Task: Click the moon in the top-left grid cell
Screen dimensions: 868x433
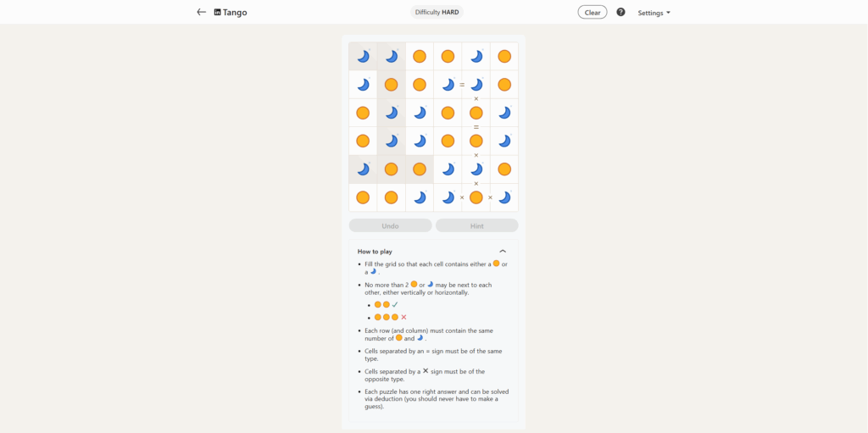Action: tap(363, 56)
